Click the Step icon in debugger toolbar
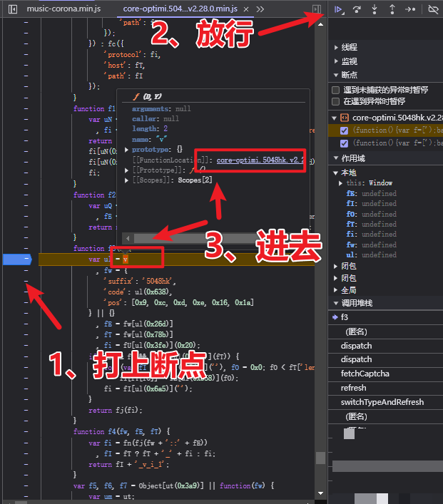443x504 pixels. click(x=409, y=9)
